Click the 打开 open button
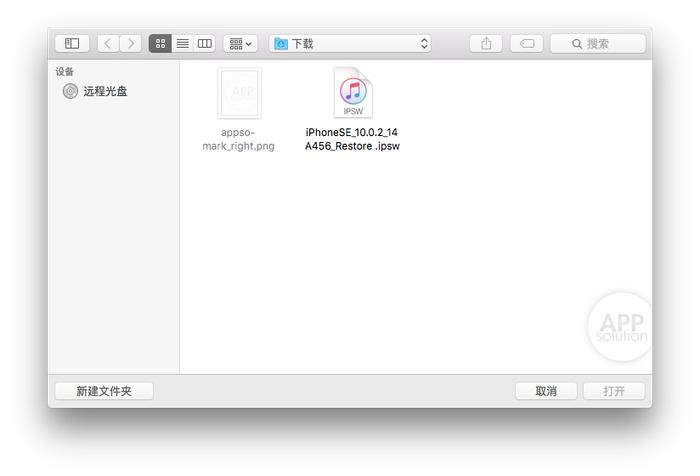 [614, 391]
